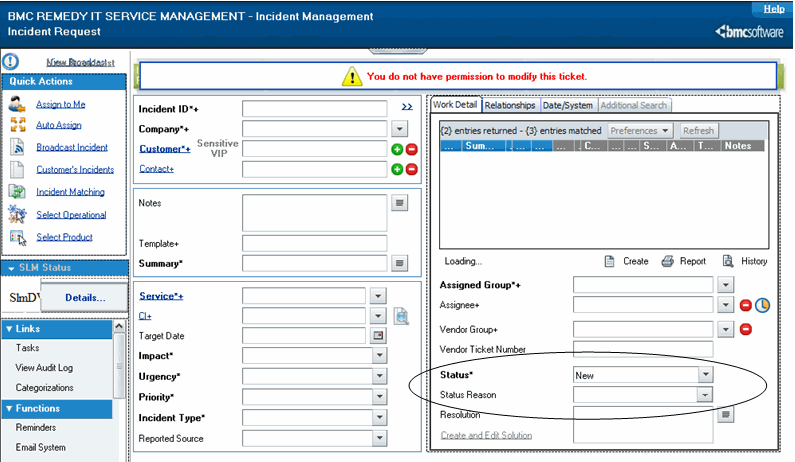Click the Report printer icon
The height and width of the screenshot is (462, 795).
pyautogui.click(x=667, y=261)
